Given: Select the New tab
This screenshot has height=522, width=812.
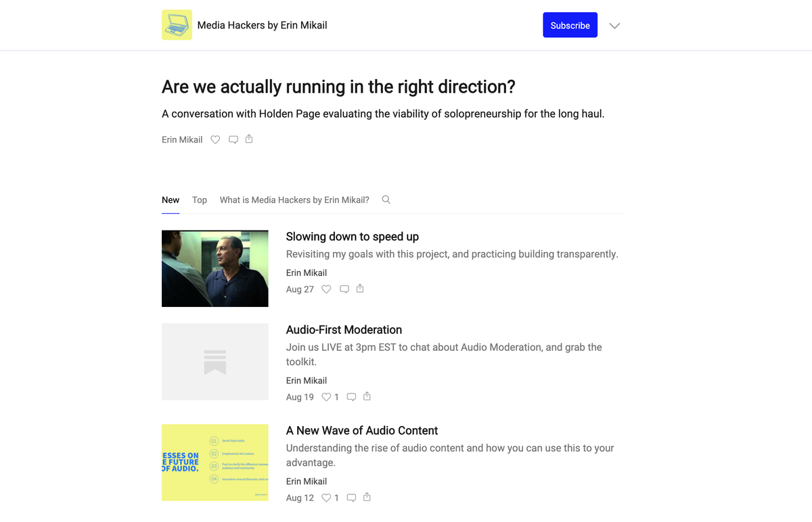Looking at the screenshot, I should tap(171, 200).
